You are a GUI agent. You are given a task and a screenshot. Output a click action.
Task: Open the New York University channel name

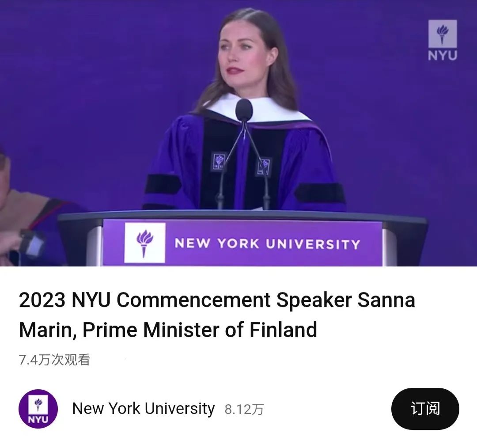tap(143, 409)
